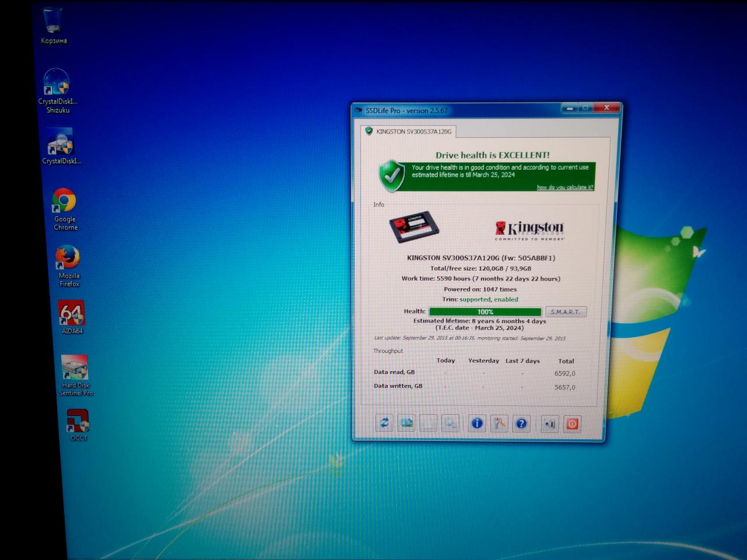Click the second toolbar icon next to refresh
Image resolution: width=747 pixels, height=560 pixels.
(406, 423)
